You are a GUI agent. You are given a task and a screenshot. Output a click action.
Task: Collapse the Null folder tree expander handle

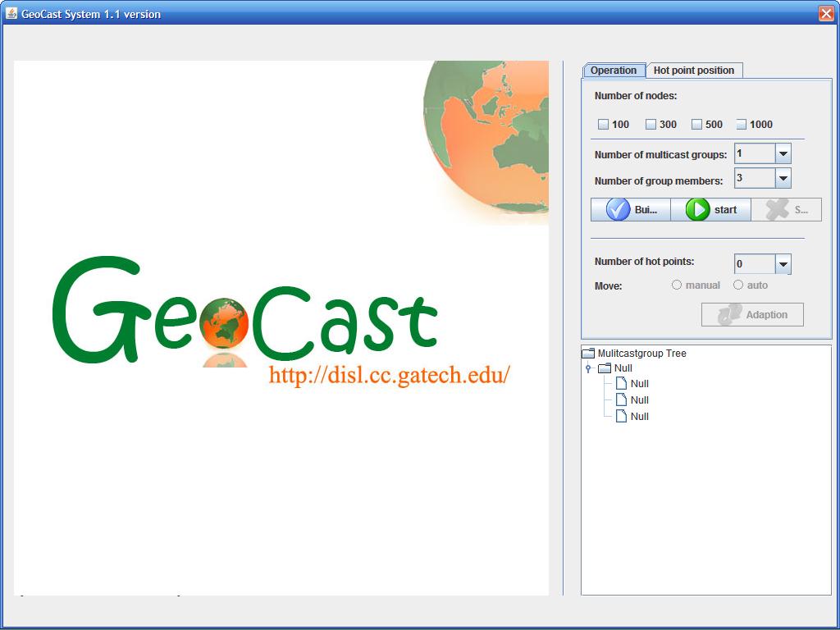click(x=588, y=369)
